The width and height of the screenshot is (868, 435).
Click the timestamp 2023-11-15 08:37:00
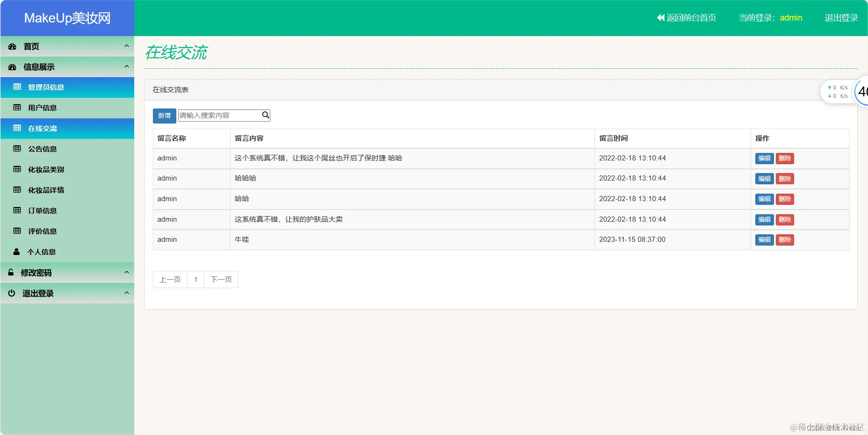[x=632, y=239]
